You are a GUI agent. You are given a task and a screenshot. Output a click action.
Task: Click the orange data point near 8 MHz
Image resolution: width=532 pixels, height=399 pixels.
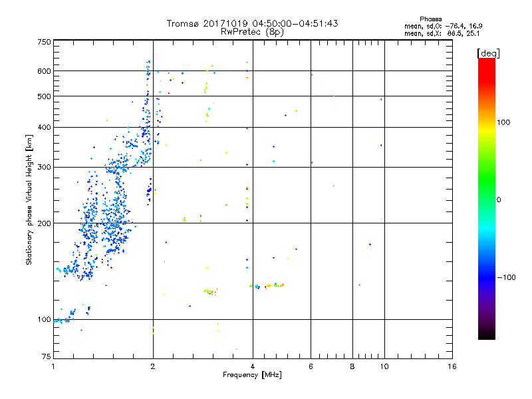point(359,285)
